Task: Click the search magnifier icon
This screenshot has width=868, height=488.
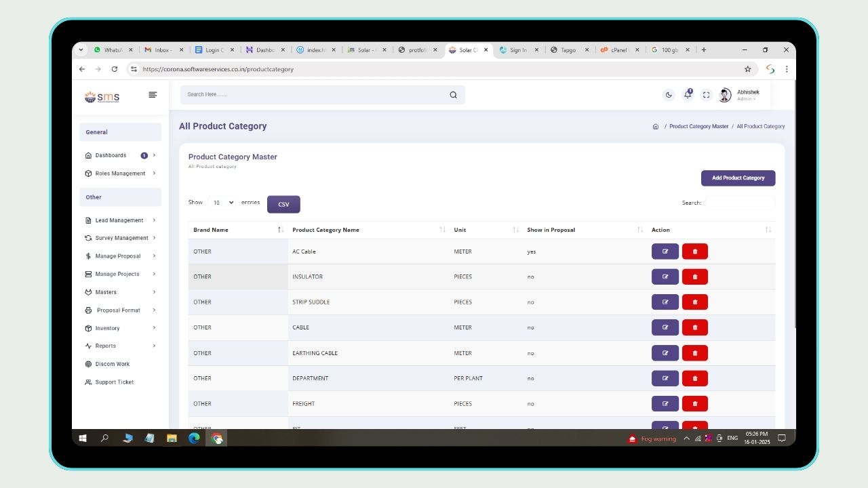Action: coord(453,95)
